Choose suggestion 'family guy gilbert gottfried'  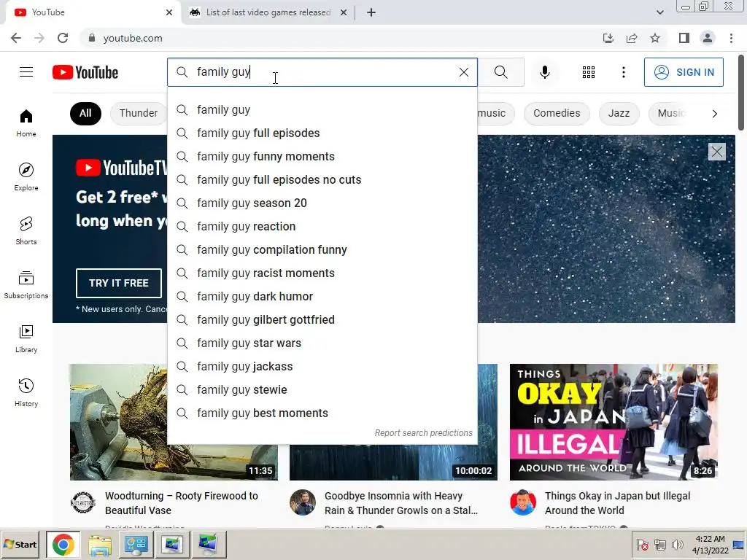pos(322,319)
